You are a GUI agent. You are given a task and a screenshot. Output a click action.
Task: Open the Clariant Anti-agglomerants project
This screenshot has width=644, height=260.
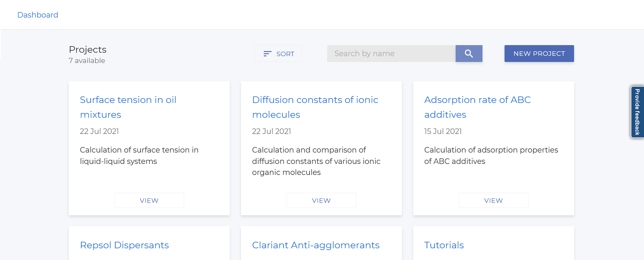point(315,245)
